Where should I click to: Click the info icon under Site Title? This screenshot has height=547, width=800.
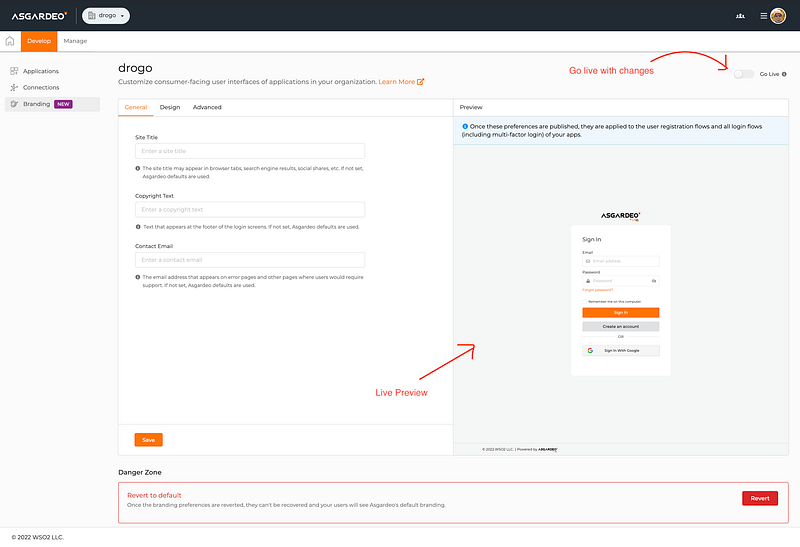(x=138, y=168)
